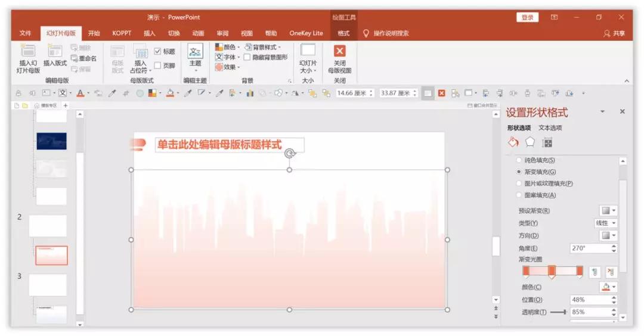Expand the Fonts (字体) theme dropdown
This screenshot has width=644, height=336.
click(227, 57)
